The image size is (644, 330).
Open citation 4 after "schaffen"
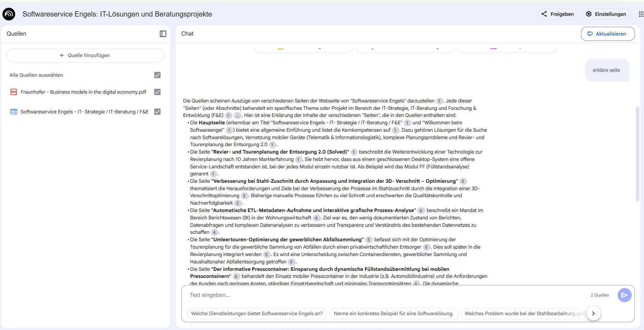point(214,232)
